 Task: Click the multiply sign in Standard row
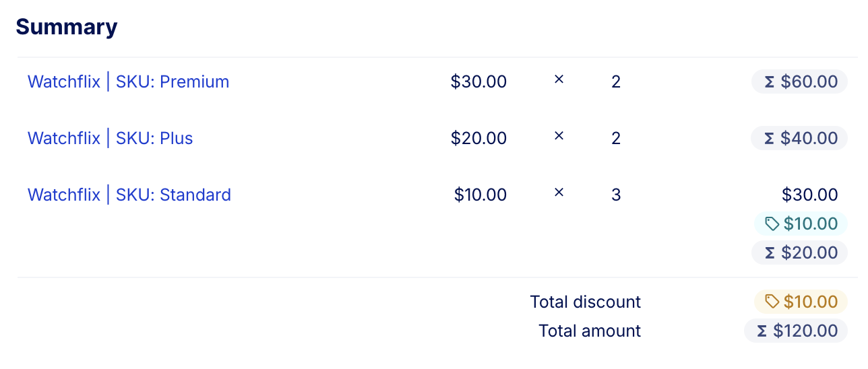[559, 193]
